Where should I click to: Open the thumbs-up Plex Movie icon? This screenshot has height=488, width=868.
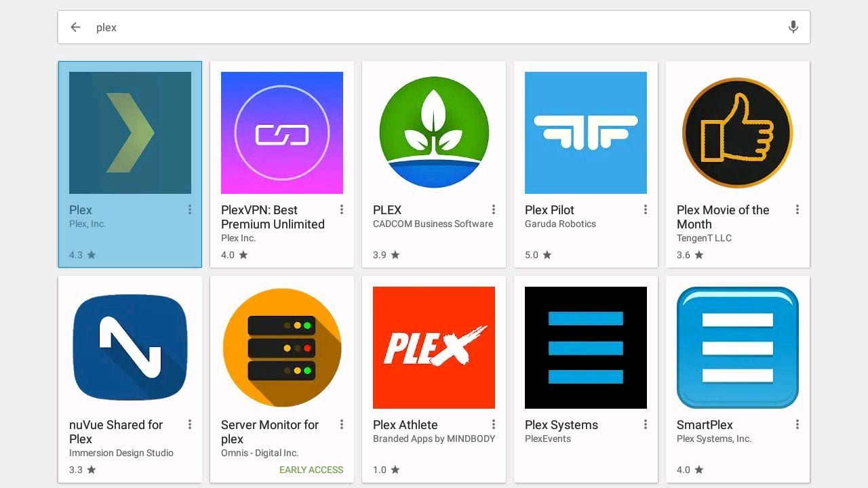(738, 133)
